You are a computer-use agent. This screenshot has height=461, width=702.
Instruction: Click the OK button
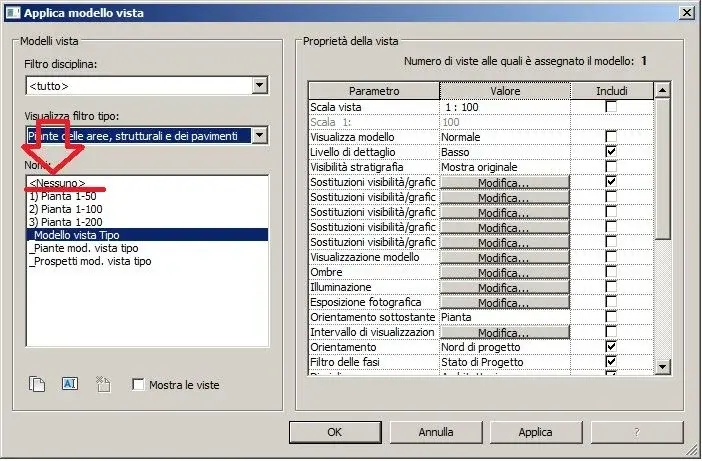click(x=335, y=432)
